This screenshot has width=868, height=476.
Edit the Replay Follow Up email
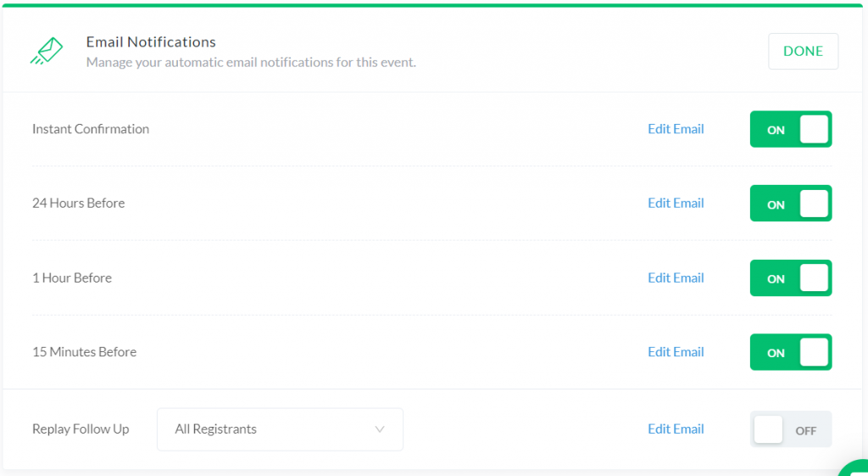coord(676,428)
